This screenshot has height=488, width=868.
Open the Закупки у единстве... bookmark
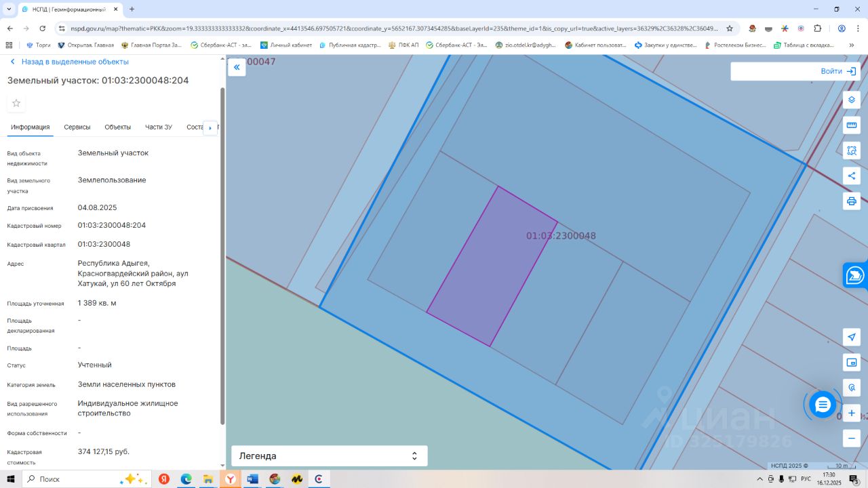(665, 45)
